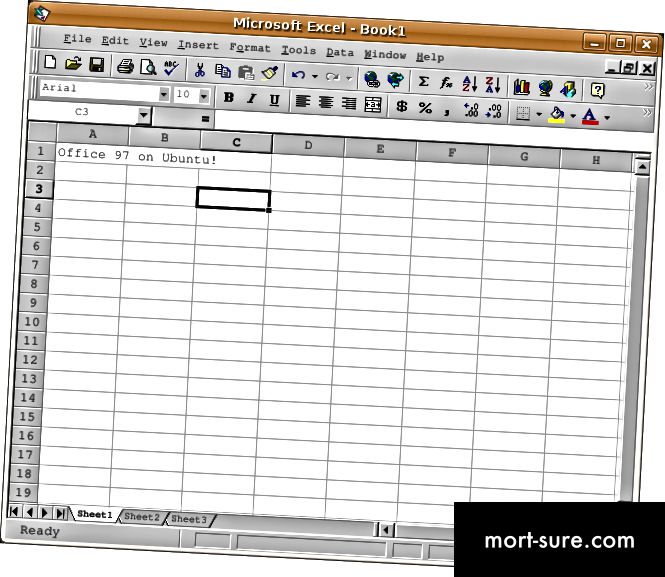Open the Edit menu

click(x=115, y=41)
